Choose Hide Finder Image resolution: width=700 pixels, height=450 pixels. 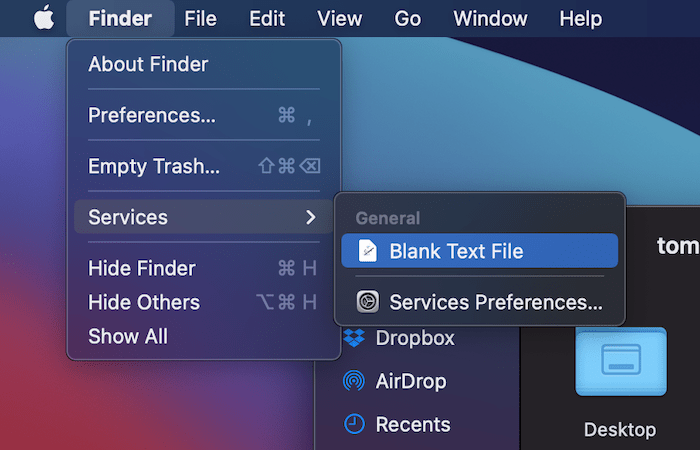coord(204,268)
